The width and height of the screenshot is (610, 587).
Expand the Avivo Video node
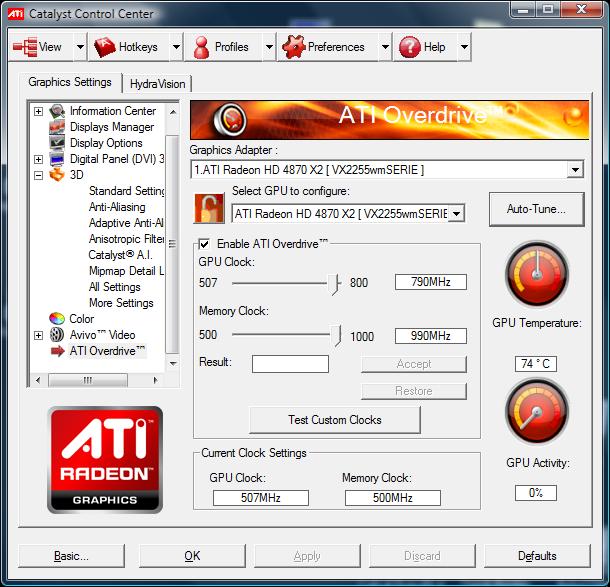(x=38, y=335)
